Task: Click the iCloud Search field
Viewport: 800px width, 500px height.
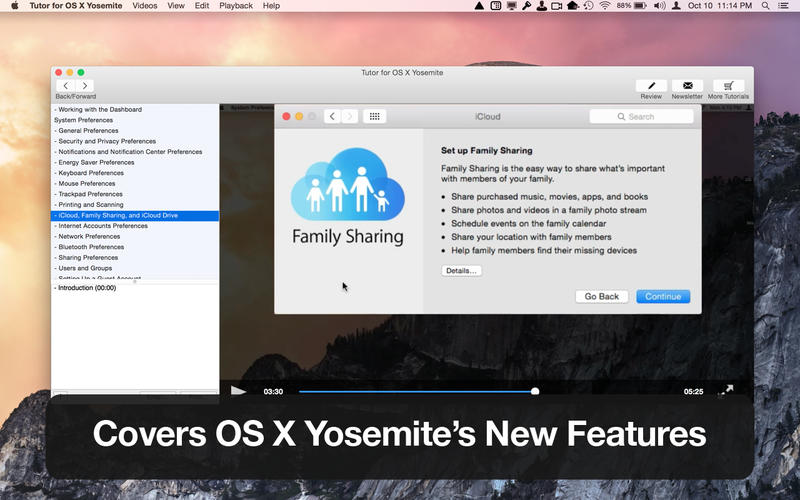Action: pyautogui.click(x=641, y=116)
